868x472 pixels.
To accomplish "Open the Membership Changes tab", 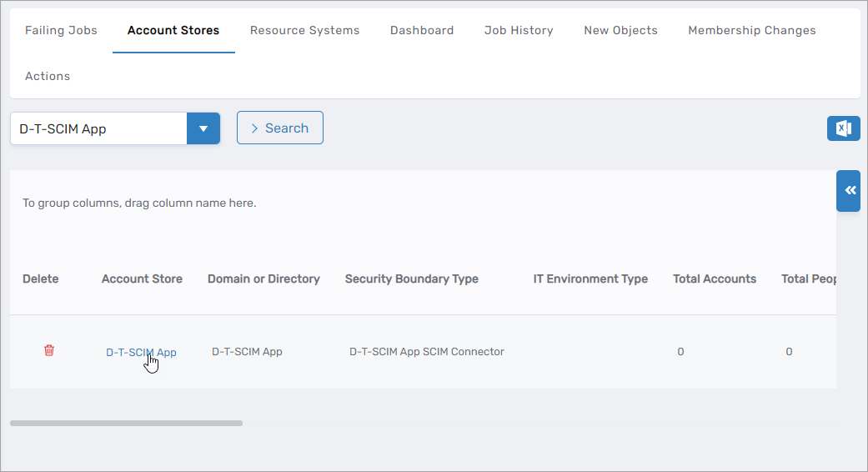I will 751,31.
